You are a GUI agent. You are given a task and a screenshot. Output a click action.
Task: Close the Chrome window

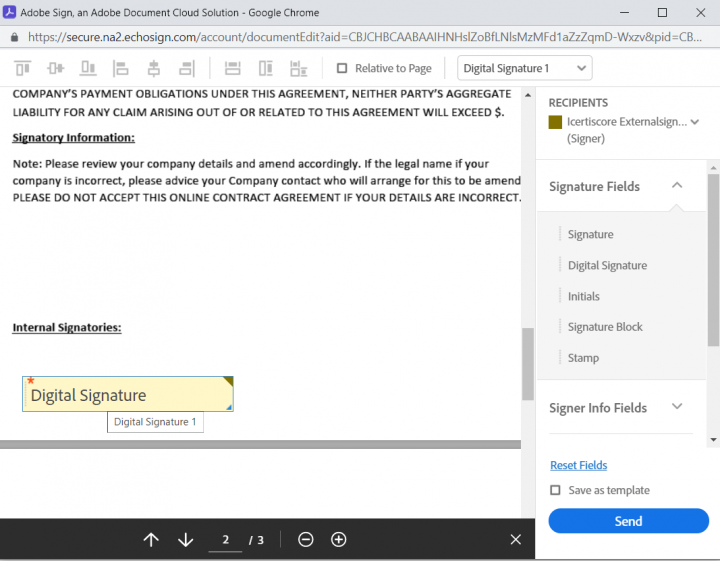point(700,13)
